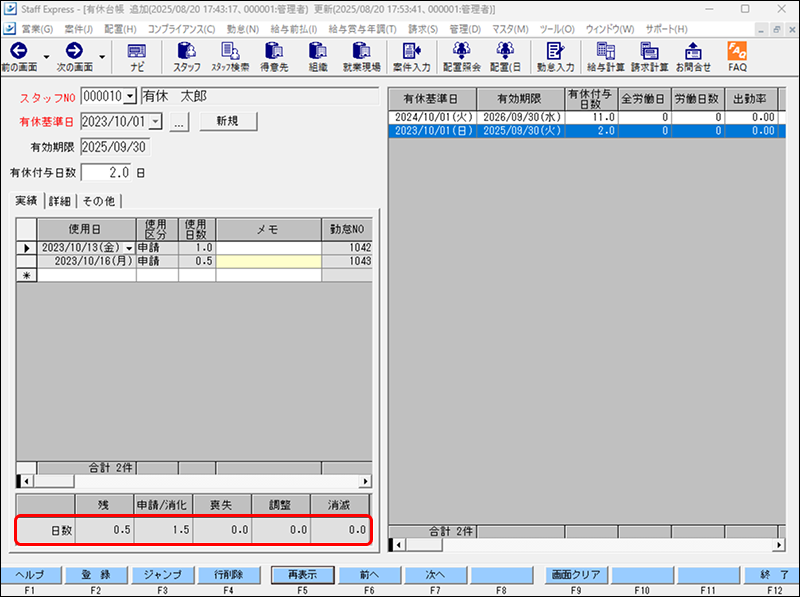Open the 営業(G) menu
The width and height of the screenshot is (800, 597).
pos(37,29)
